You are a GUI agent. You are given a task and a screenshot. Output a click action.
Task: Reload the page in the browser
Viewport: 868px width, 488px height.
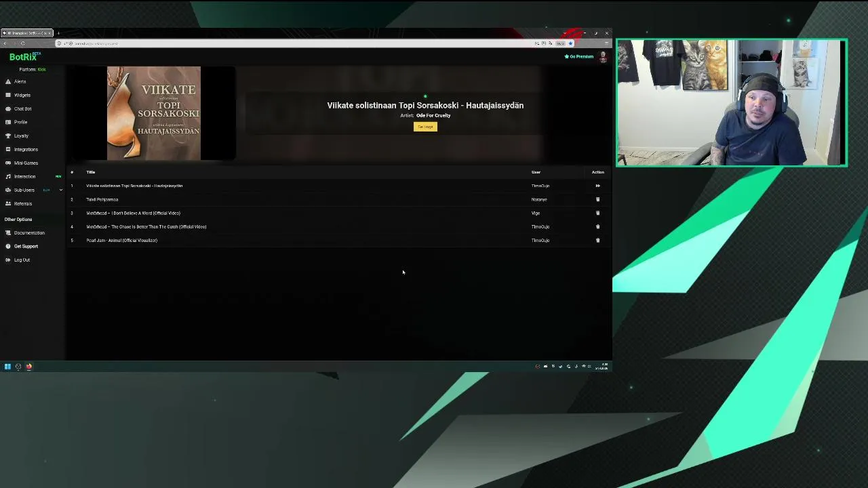point(22,43)
